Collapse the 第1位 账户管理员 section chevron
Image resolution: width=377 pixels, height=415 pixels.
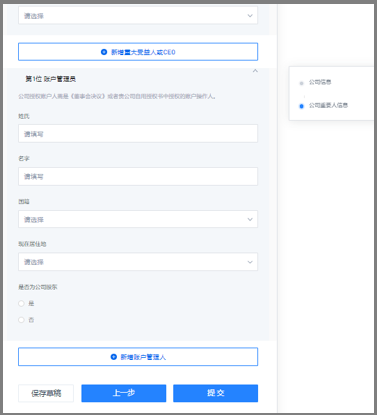coord(255,71)
